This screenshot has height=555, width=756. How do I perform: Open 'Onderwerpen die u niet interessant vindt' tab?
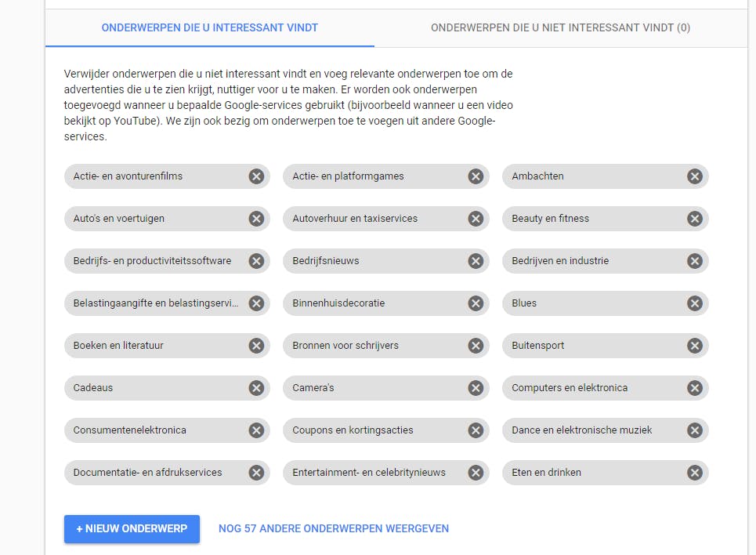tap(560, 28)
